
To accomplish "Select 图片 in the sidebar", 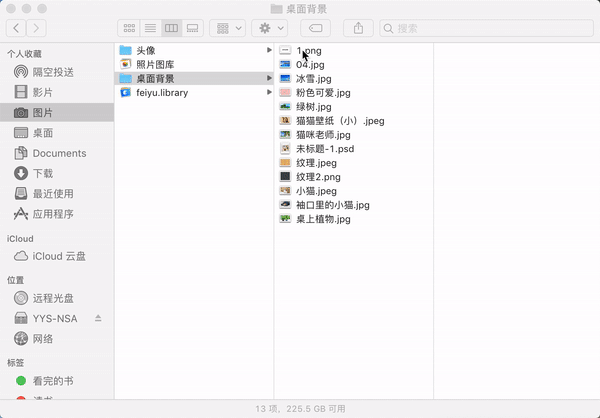I will pyautogui.click(x=57, y=113).
